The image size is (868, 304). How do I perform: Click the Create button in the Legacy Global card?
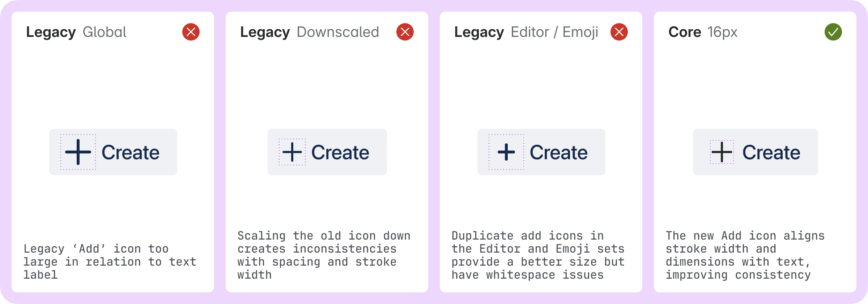tap(113, 152)
